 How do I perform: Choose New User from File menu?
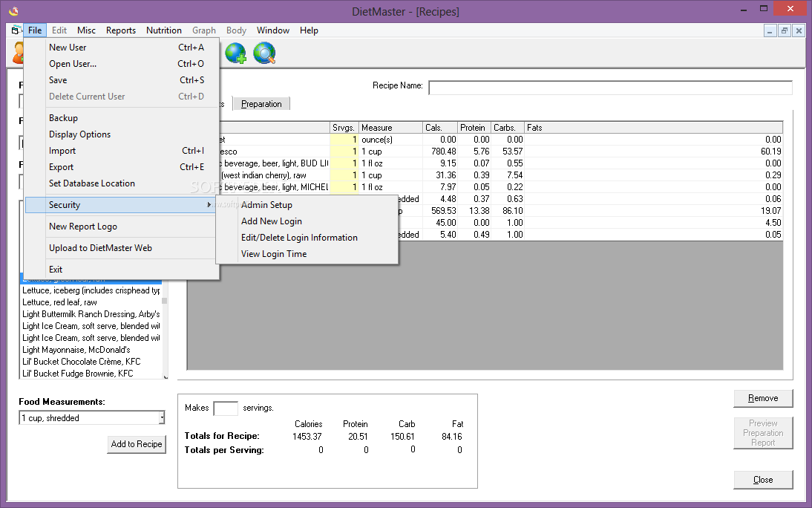(x=122, y=48)
